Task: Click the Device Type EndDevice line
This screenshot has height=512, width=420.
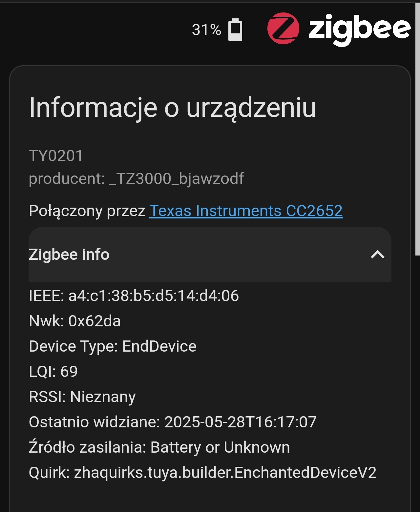Action: point(113,346)
